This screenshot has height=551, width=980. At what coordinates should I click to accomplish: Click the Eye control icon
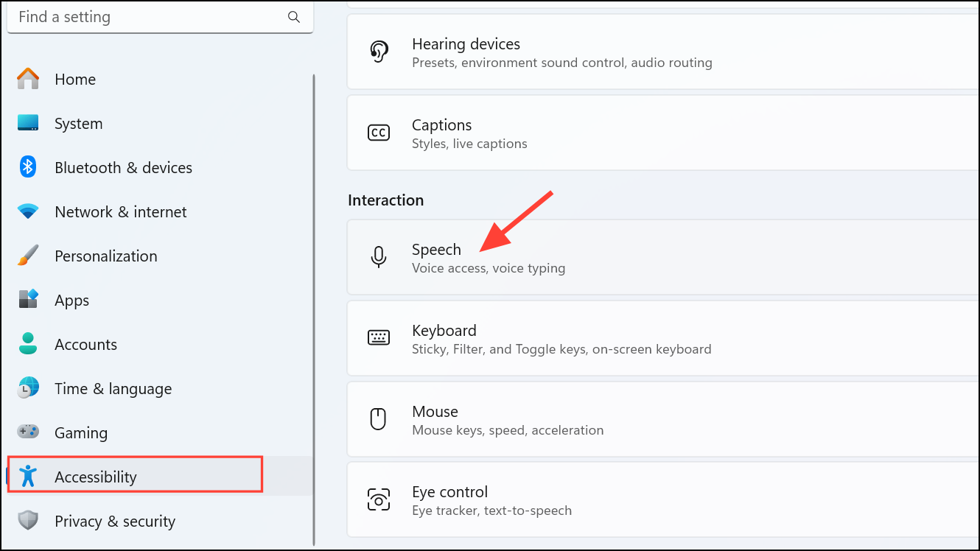click(x=379, y=500)
